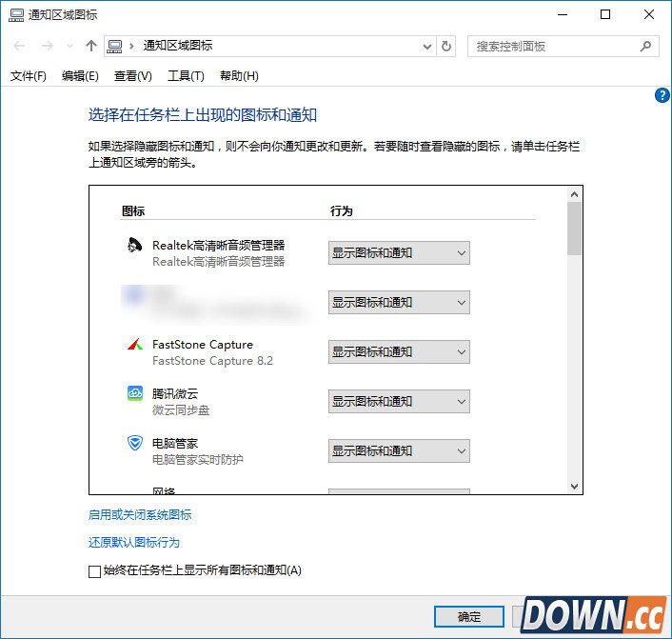Click the breadcrumb chevron before 通知区域图标
Viewport: 672px width, 639px height.
click(x=131, y=46)
